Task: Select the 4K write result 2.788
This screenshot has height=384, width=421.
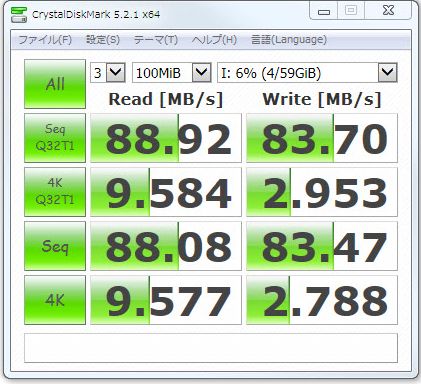Action: point(322,300)
